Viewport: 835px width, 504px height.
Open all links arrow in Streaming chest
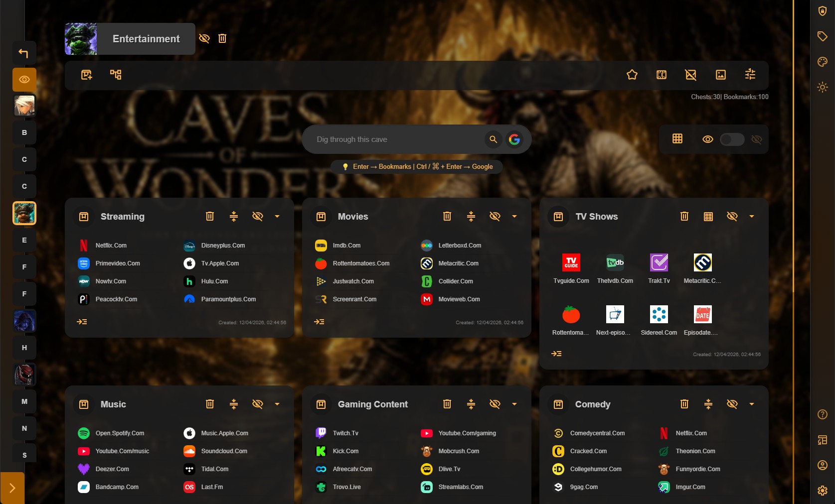point(82,322)
